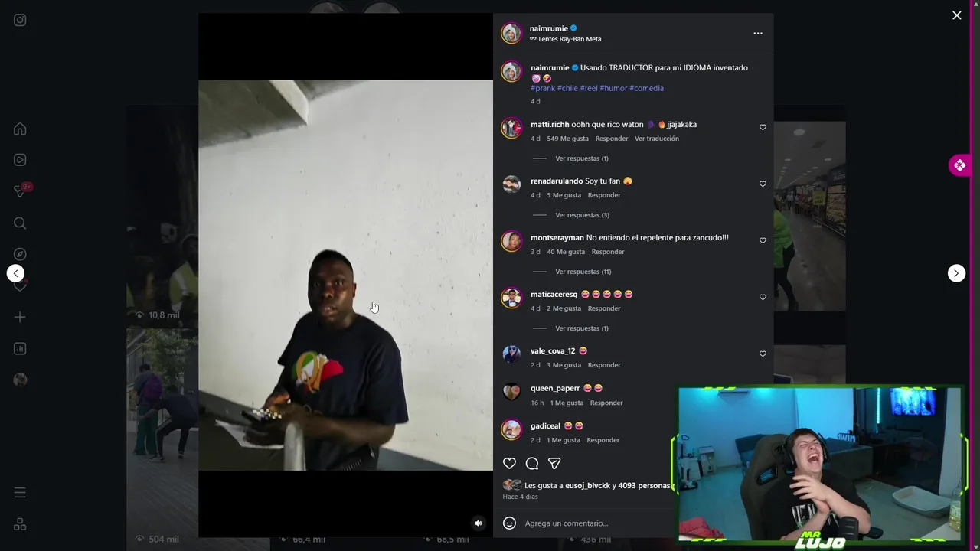Viewport: 980px width, 551px height.
Task: Click the Agrega un comentario field
Action: (597, 523)
